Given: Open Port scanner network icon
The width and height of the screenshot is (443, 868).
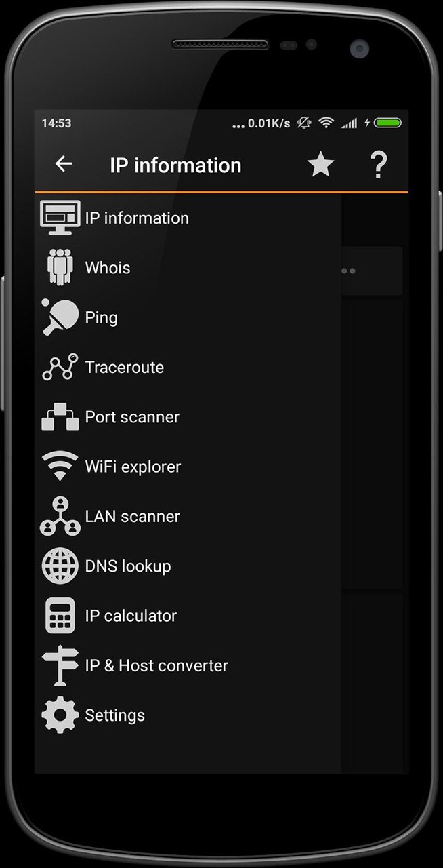Looking at the screenshot, I should tap(60, 416).
